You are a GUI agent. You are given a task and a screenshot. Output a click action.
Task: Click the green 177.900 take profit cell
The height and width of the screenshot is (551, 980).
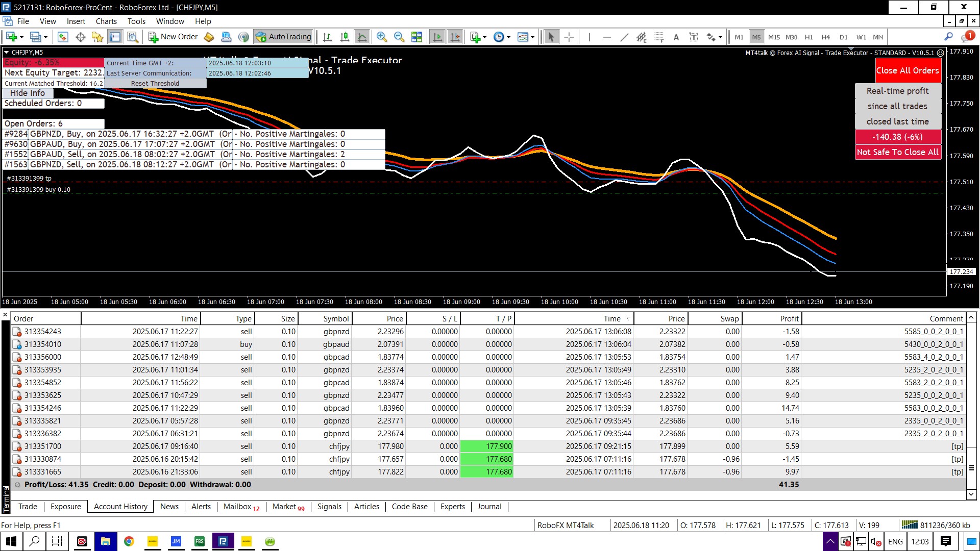(x=487, y=446)
